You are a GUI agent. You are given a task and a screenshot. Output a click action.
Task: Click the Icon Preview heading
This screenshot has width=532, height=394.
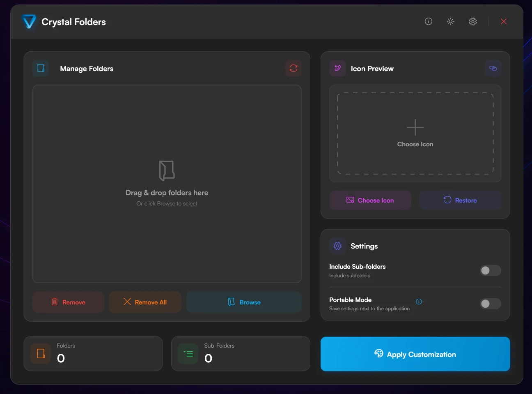click(372, 69)
